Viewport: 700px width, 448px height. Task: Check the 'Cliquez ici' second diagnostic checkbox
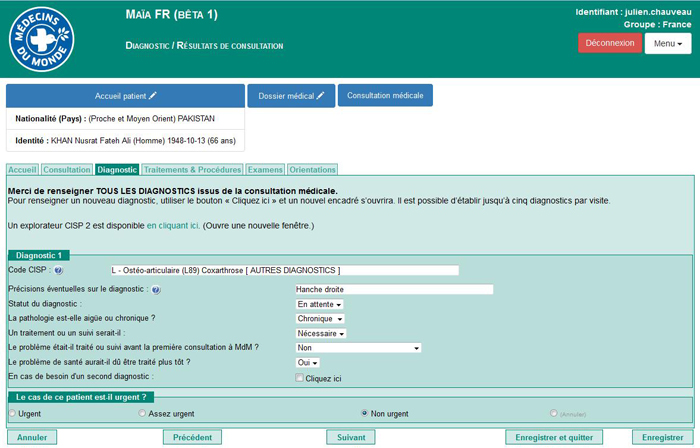tap(299, 378)
